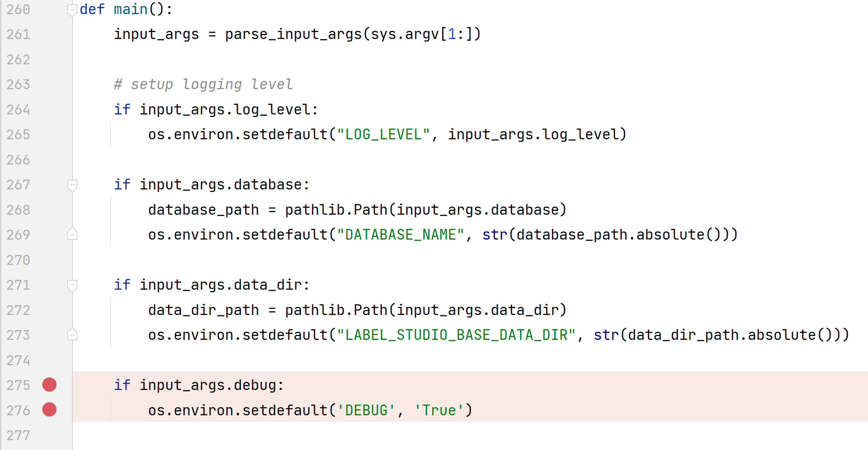The width and height of the screenshot is (868, 450).
Task: Click the str call on line 269
Action: [x=495, y=235]
